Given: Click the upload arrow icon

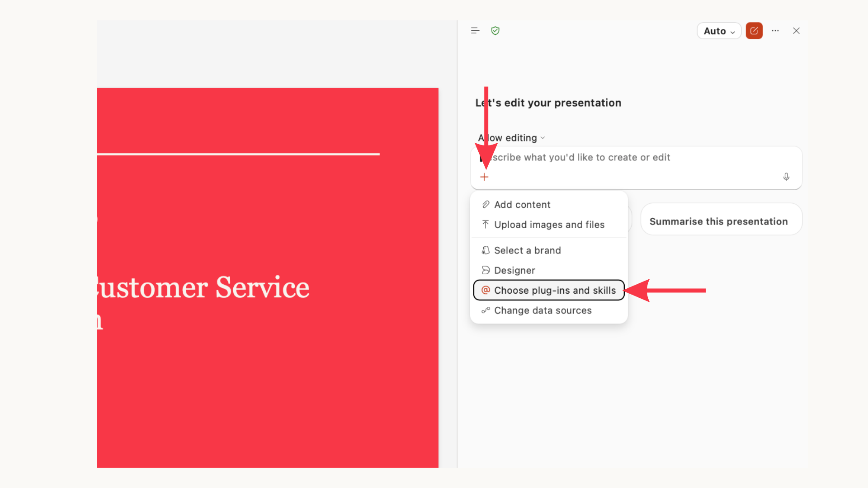Looking at the screenshot, I should coord(486,225).
